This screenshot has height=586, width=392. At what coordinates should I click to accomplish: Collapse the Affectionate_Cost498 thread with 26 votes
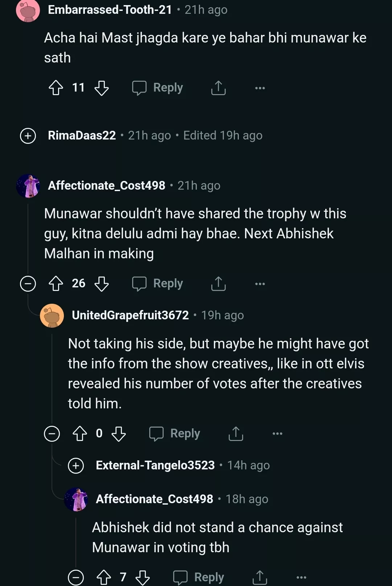click(28, 284)
